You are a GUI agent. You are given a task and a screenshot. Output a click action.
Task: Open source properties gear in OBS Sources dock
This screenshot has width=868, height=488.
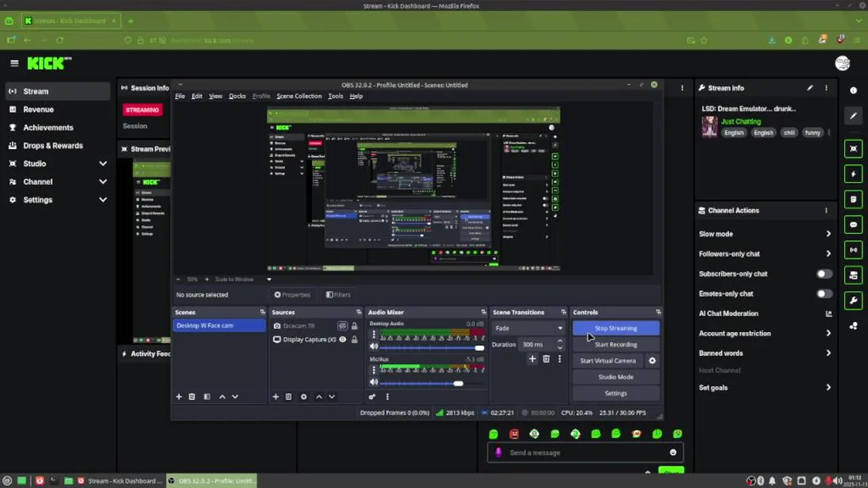point(303,396)
